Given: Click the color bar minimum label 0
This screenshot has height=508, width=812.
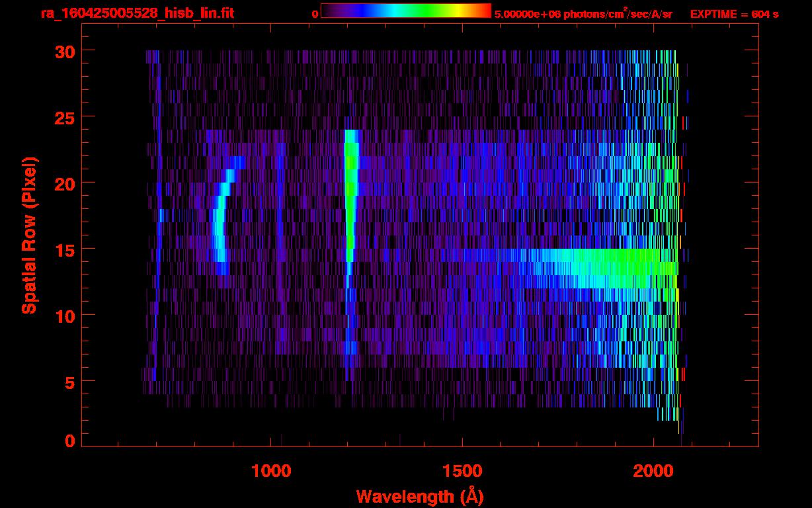Looking at the screenshot, I should click(x=315, y=14).
